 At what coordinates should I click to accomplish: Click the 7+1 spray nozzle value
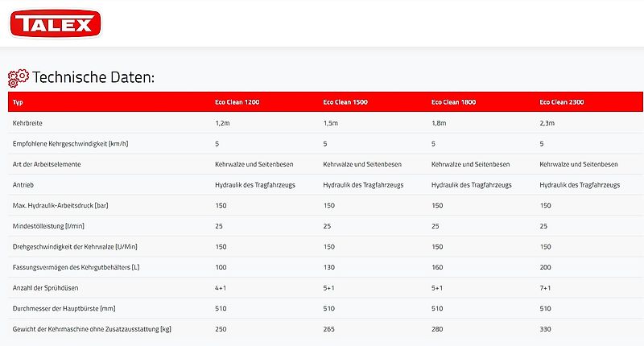click(545, 288)
